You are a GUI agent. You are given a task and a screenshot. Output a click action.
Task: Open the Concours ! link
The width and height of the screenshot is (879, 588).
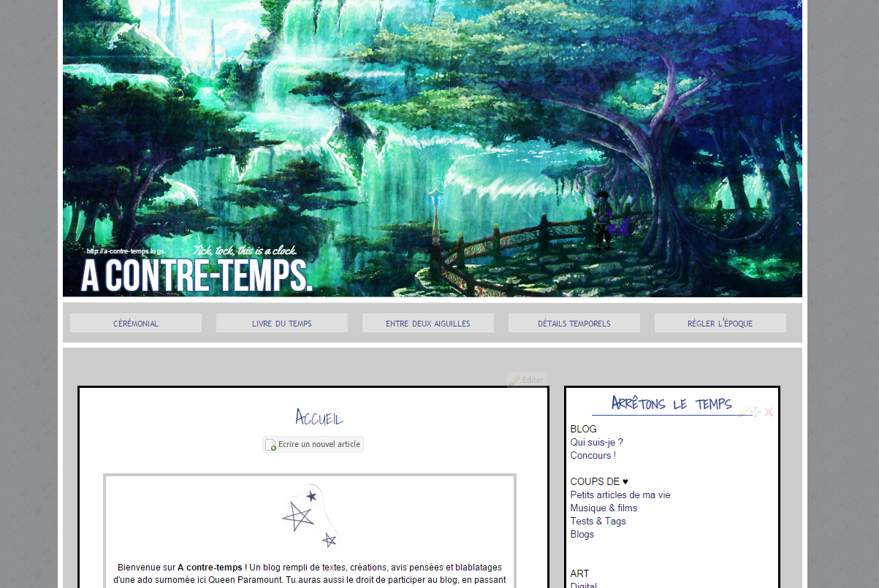point(593,455)
